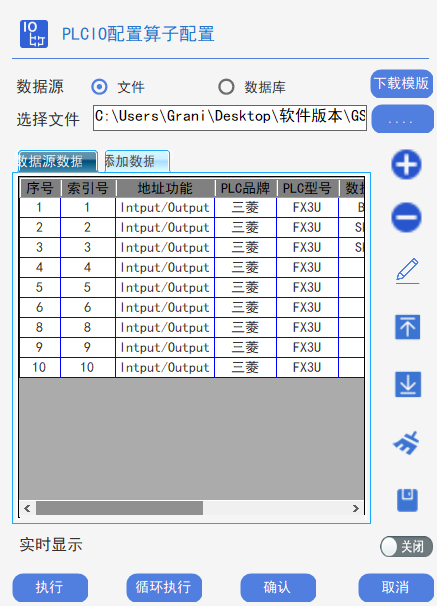This screenshot has width=437, height=606.
Task: Click the 取消 button
Action: coord(396,587)
